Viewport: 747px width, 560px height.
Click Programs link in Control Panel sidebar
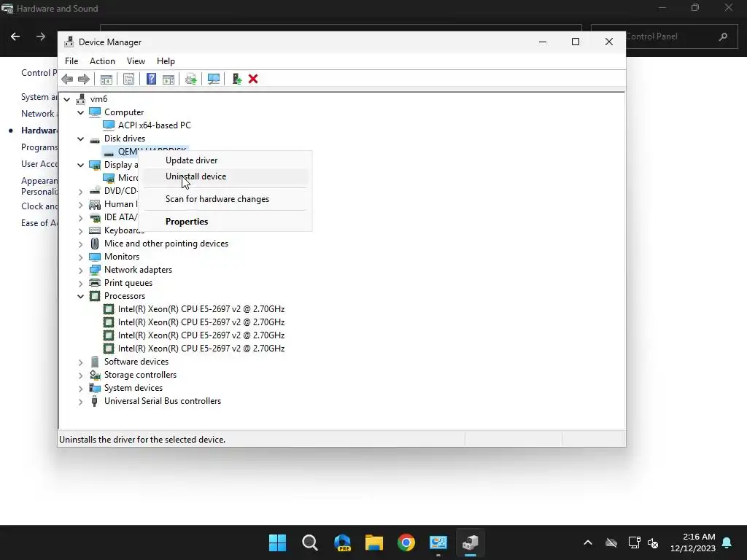[x=39, y=147]
